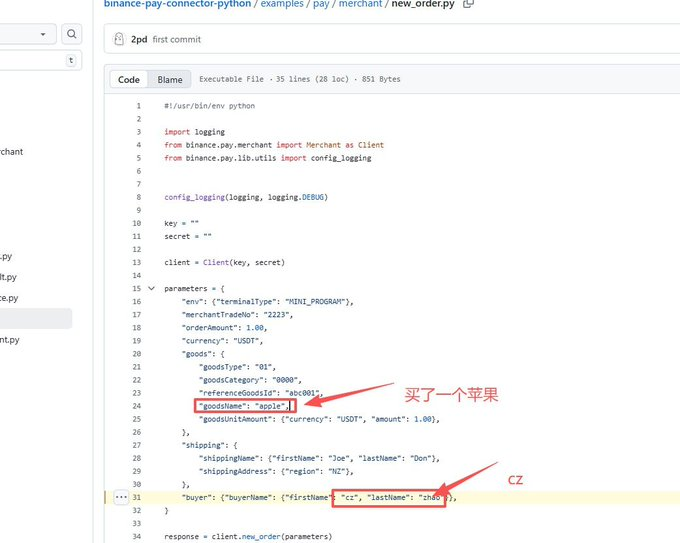Copy the file path using the copy icon
This screenshot has height=543, width=680.
(468, 4)
